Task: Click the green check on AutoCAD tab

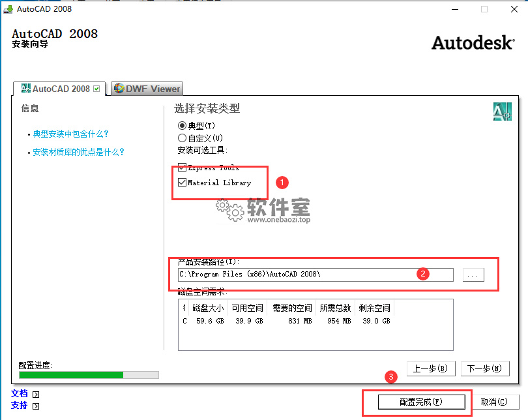Action: (x=96, y=89)
